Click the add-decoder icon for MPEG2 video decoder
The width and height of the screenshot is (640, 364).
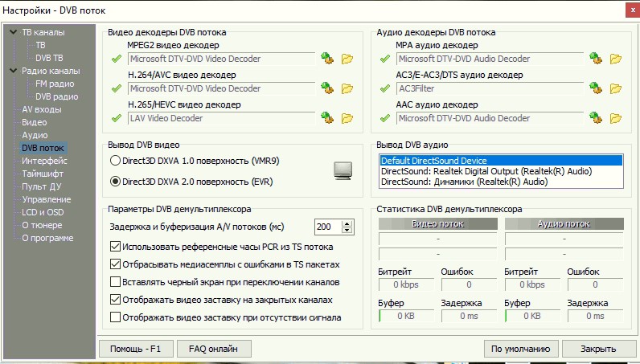[x=326, y=58]
